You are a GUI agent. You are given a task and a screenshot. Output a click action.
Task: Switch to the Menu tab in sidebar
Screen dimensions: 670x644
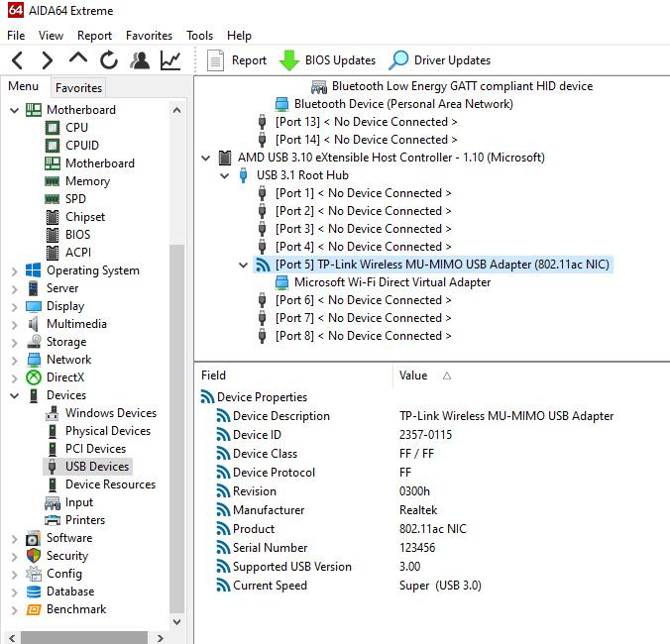pos(23,86)
